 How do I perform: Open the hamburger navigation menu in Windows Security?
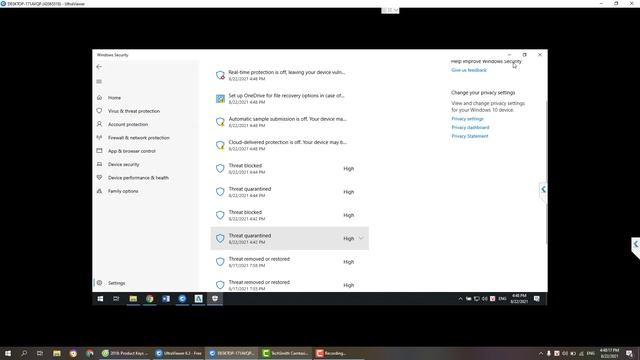(99, 82)
